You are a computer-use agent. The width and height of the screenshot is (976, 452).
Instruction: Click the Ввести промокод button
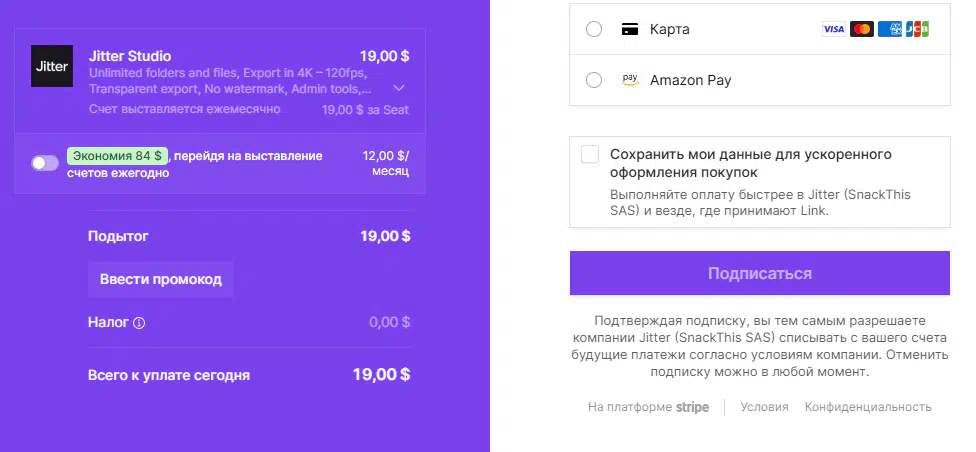161,279
